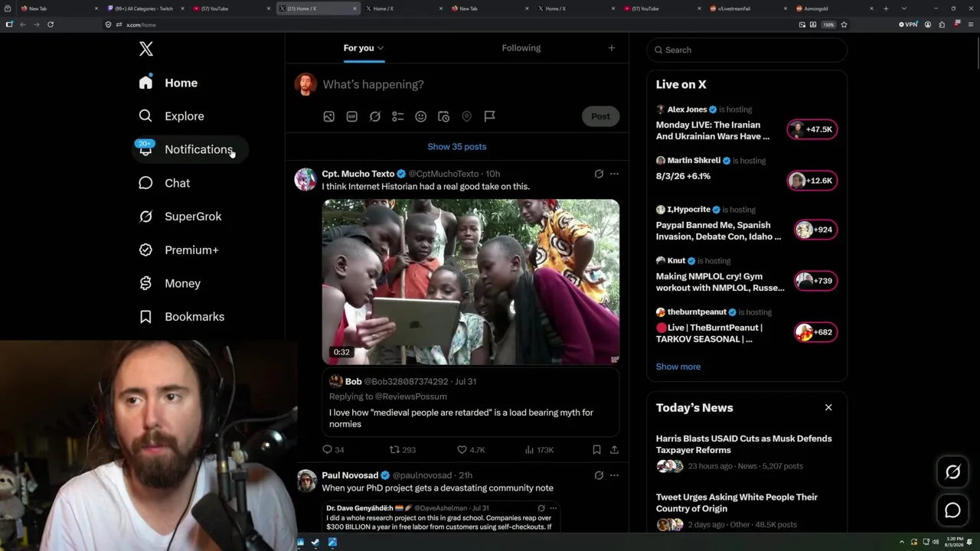This screenshot has height=551, width=980.
Task: Bookmark Cpt. Mucho Texto's post
Action: coord(596,450)
